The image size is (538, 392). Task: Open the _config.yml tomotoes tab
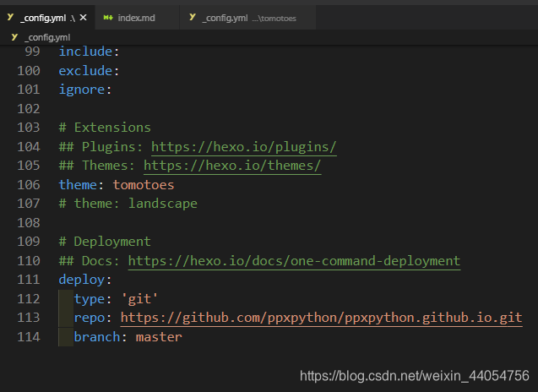247,18
